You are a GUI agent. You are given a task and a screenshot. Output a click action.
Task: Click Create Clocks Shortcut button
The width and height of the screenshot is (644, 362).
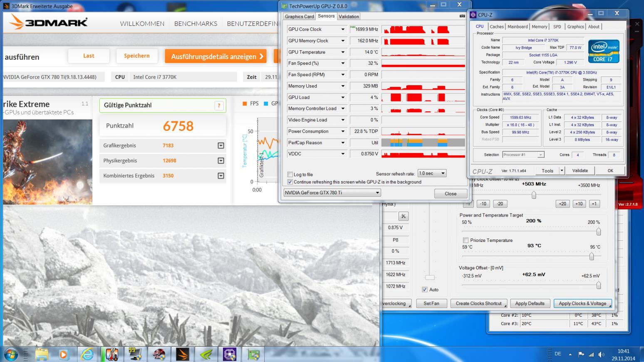478,303
